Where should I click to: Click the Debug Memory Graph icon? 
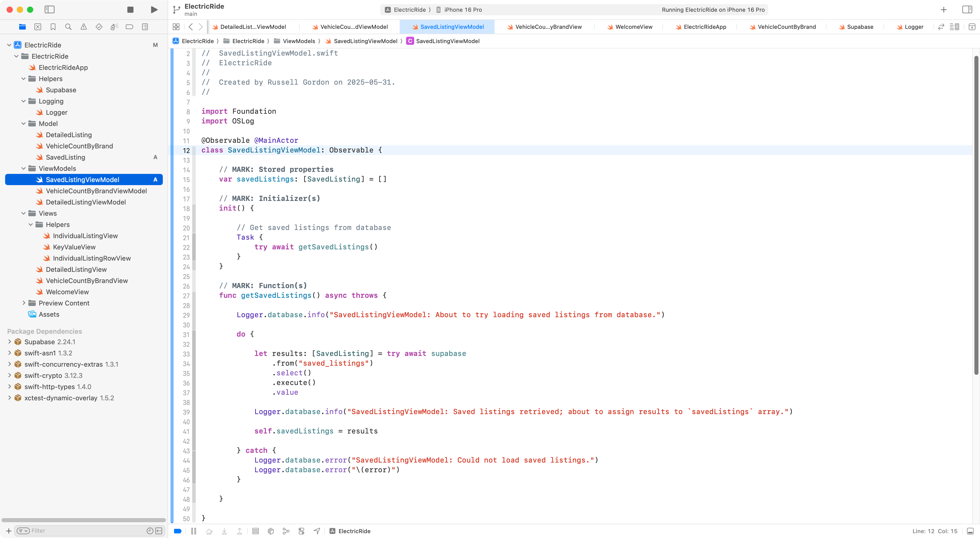tap(286, 531)
